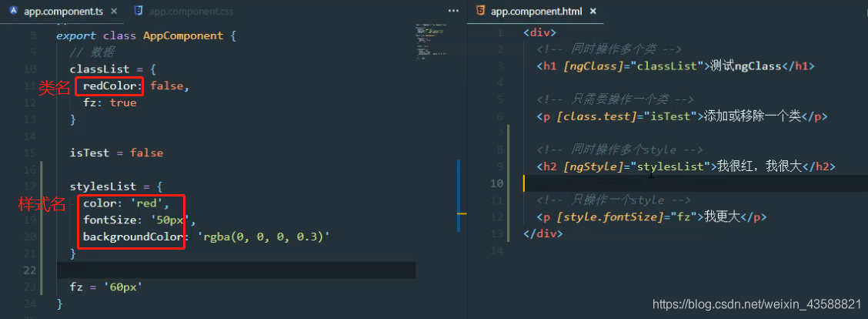Click the '同时操作多个类' HTML comment
The height and width of the screenshot is (319, 868).
609,49
